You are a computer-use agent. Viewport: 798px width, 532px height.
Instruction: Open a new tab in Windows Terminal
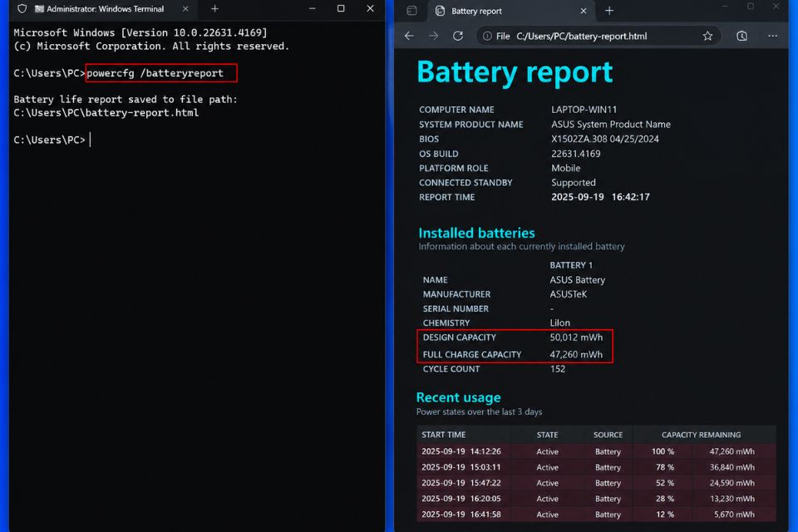(x=214, y=8)
